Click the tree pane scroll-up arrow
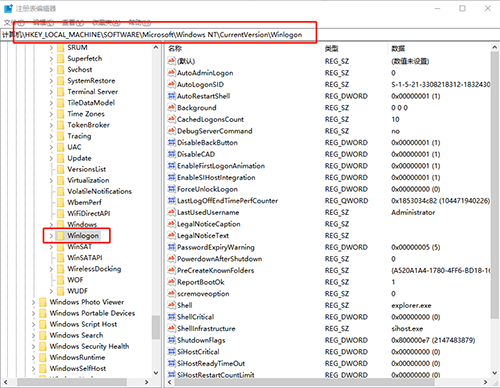This screenshot has width=500, height=388. 156,48
